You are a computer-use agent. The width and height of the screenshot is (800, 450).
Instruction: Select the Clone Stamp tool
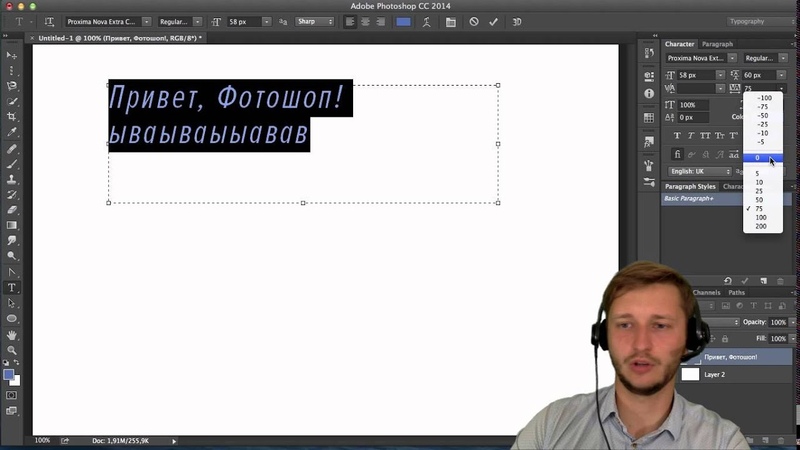(12, 180)
